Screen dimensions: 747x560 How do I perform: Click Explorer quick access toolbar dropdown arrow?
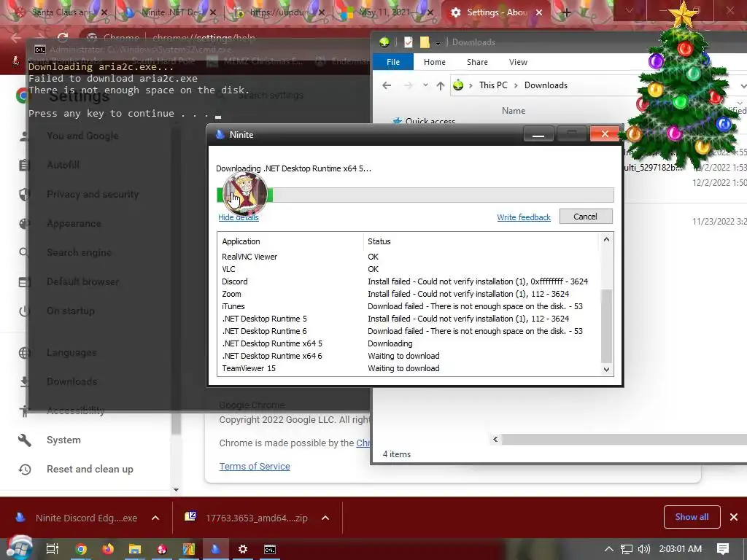click(x=438, y=43)
